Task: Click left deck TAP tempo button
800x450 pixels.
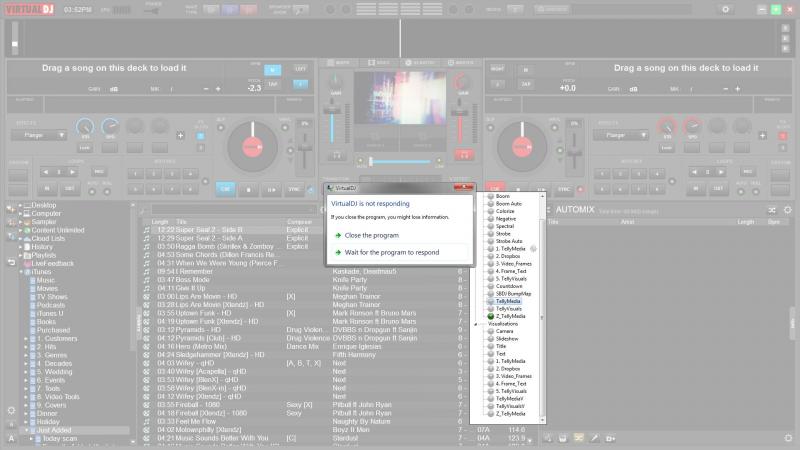Action: 273,84
